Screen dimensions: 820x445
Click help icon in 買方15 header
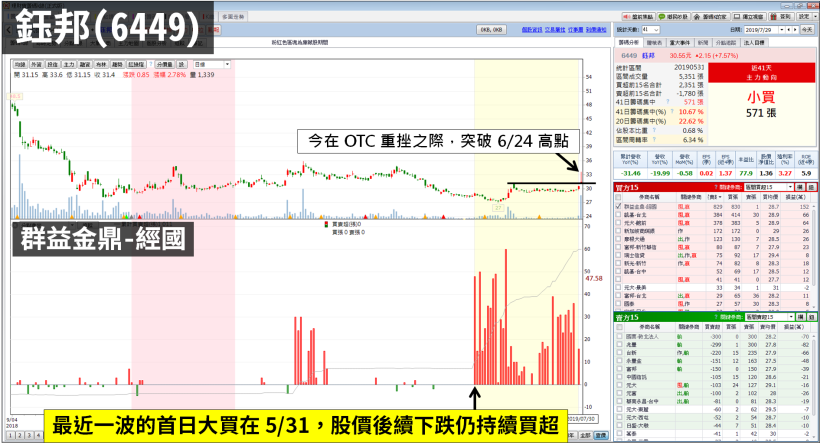point(715,187)
